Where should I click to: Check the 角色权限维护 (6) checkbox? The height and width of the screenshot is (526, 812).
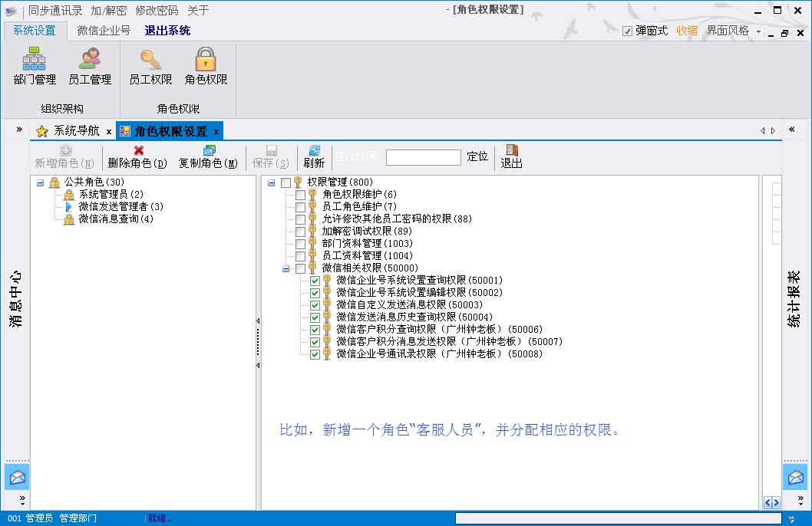pyautogui.click(x=300, y=195)
